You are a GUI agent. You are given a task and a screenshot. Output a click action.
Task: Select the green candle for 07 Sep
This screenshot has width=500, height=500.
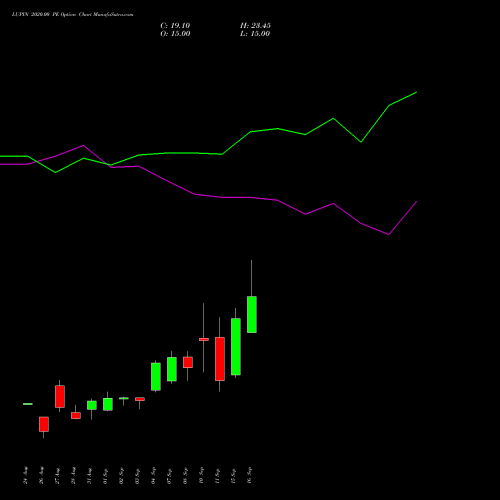click(x=172, y=369)
